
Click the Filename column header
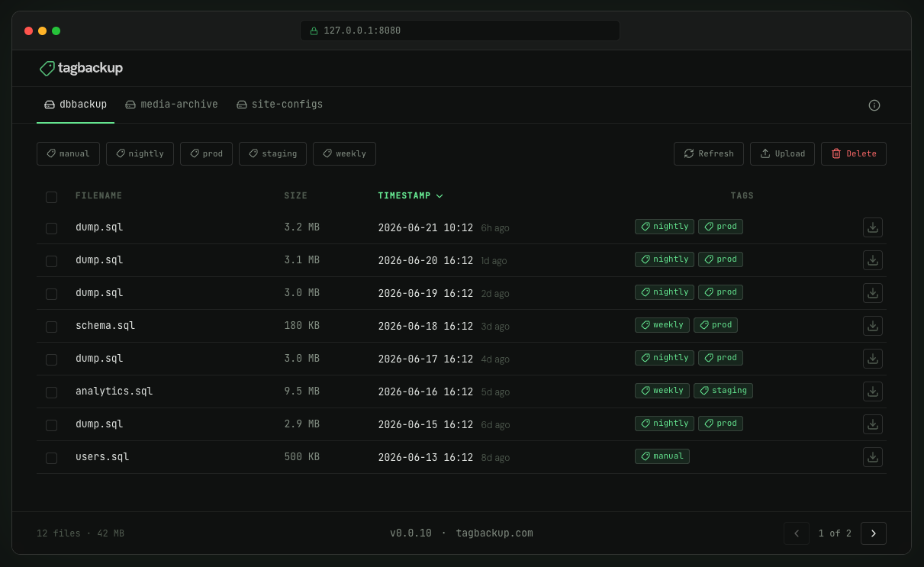[x=98, y=196]
